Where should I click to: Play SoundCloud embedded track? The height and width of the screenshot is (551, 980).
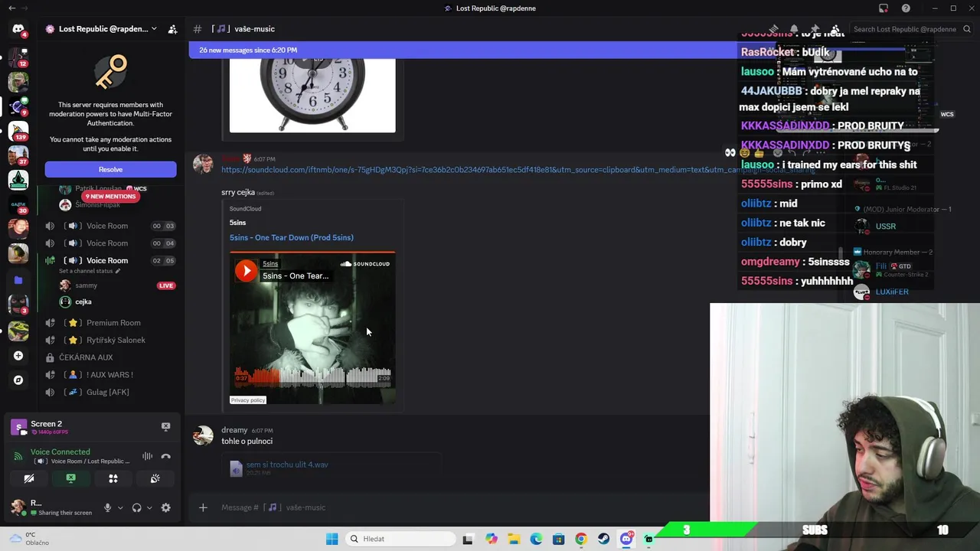[x=246, y=270]
